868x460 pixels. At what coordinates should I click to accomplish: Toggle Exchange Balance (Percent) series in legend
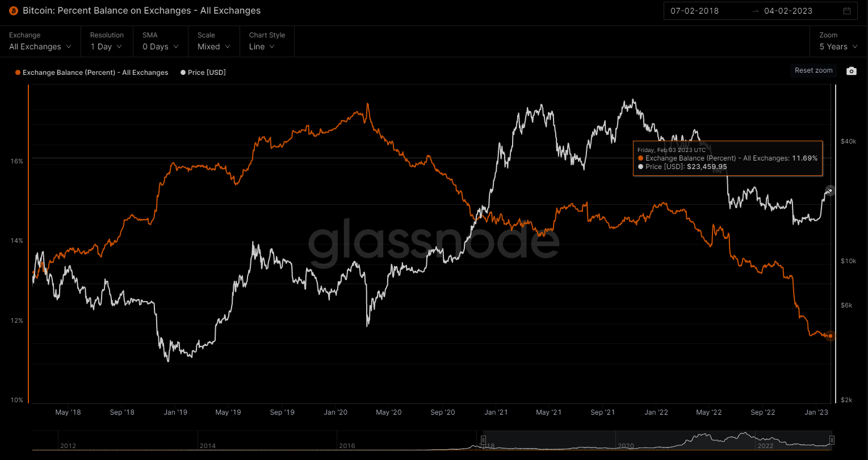[92, 73]
